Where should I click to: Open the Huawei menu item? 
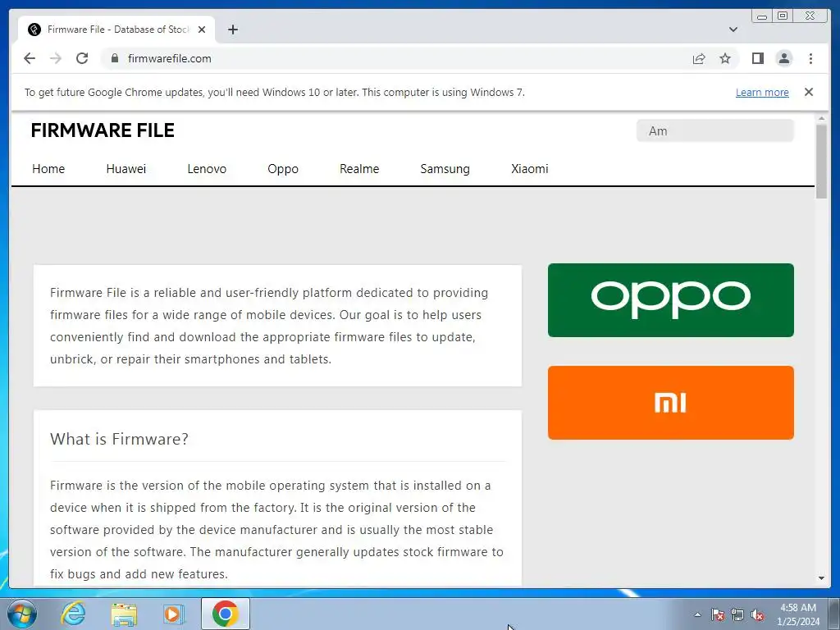pos(126,169)
